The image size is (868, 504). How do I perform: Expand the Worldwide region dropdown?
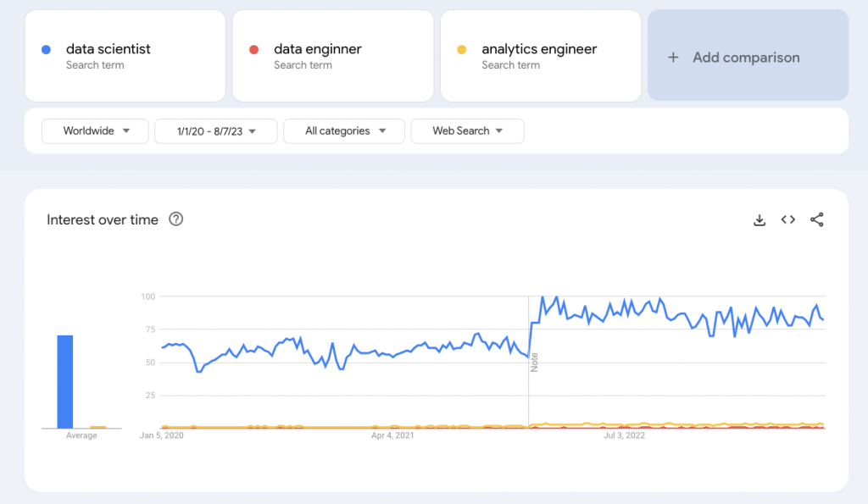(96, 131)
